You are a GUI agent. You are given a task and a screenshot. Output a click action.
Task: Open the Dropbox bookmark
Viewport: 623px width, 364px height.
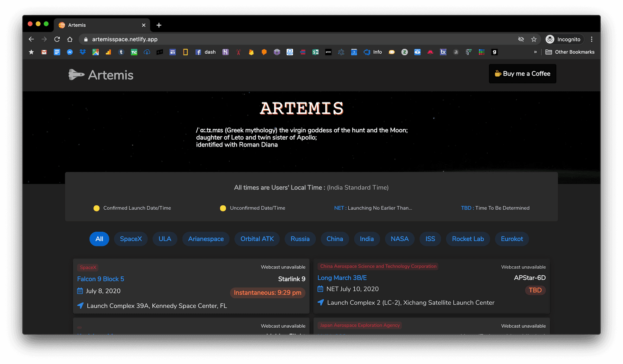coord(83,52)
